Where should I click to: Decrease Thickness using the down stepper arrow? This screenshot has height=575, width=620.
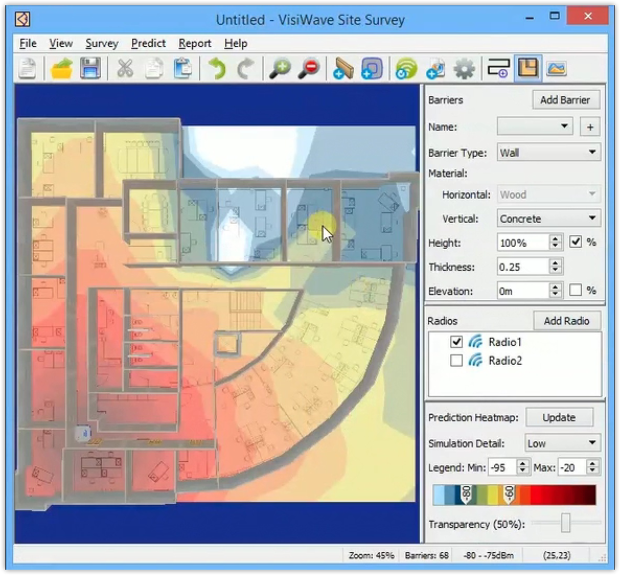556,271
